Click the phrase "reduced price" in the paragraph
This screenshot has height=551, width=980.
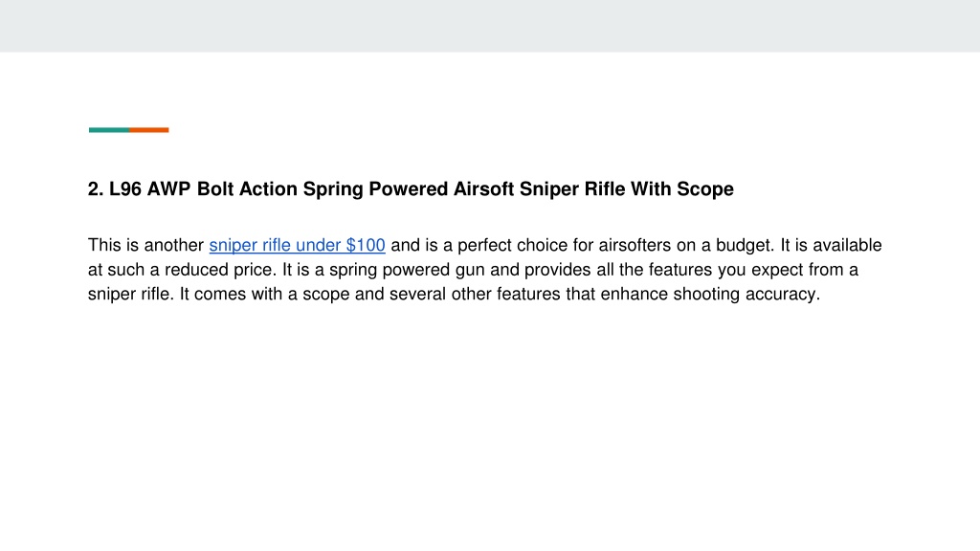[x=220, y=270]
